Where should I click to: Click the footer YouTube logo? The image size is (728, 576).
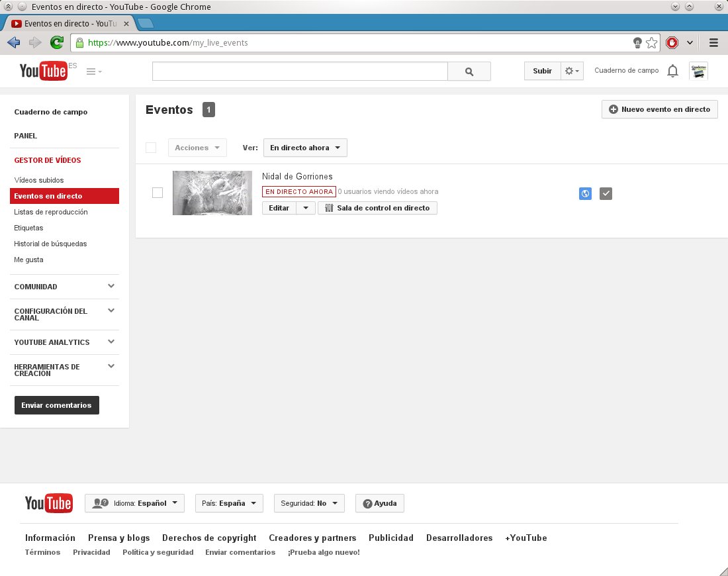click(49, 503)
